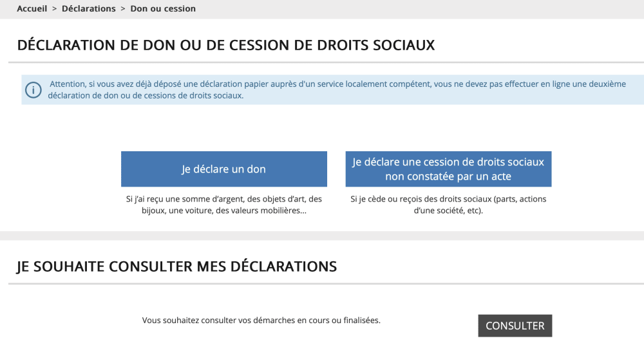Start a cession de droits sociaux declaration

(x=448, y=169)
